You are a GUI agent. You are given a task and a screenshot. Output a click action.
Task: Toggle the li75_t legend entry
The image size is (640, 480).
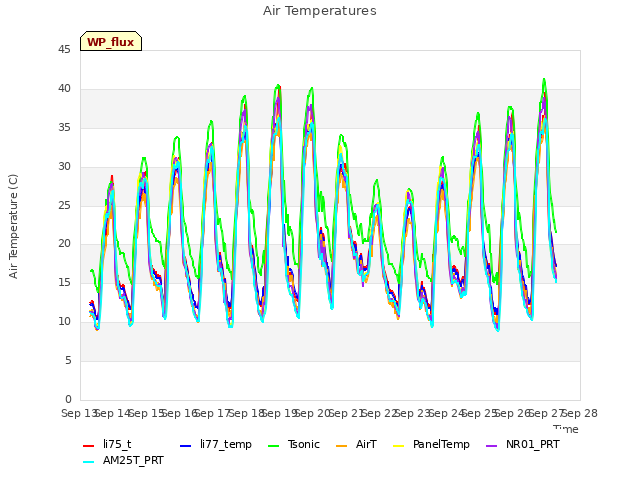coord(107,444)
